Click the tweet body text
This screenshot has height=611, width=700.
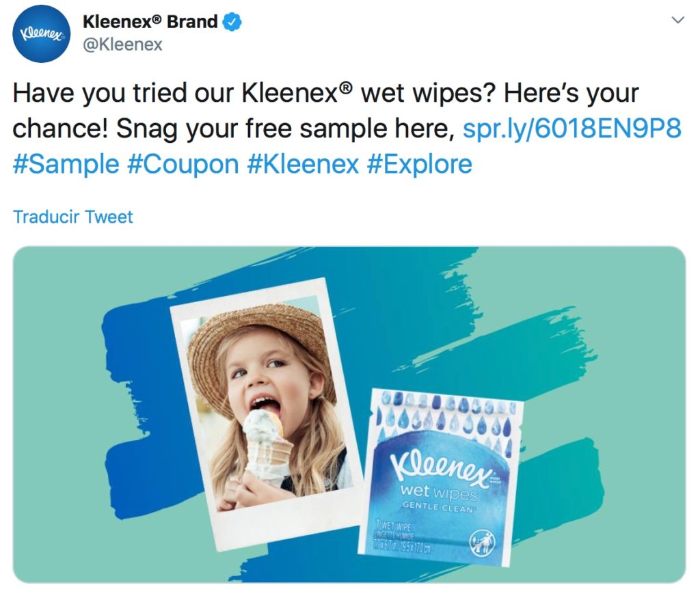347,128
